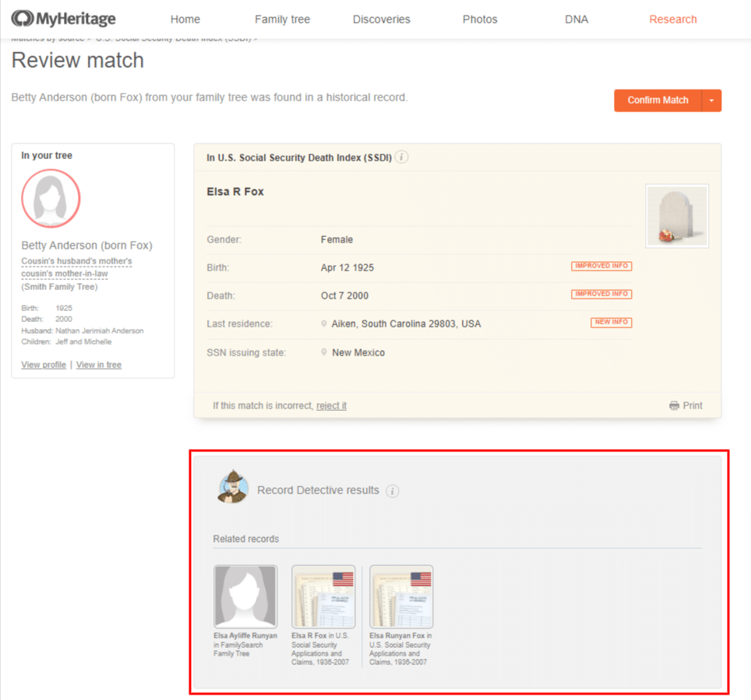Click Elsa R Fox in U.S. Social Security caption
This screenshot has height=700, width=751.
coord(320,649)
